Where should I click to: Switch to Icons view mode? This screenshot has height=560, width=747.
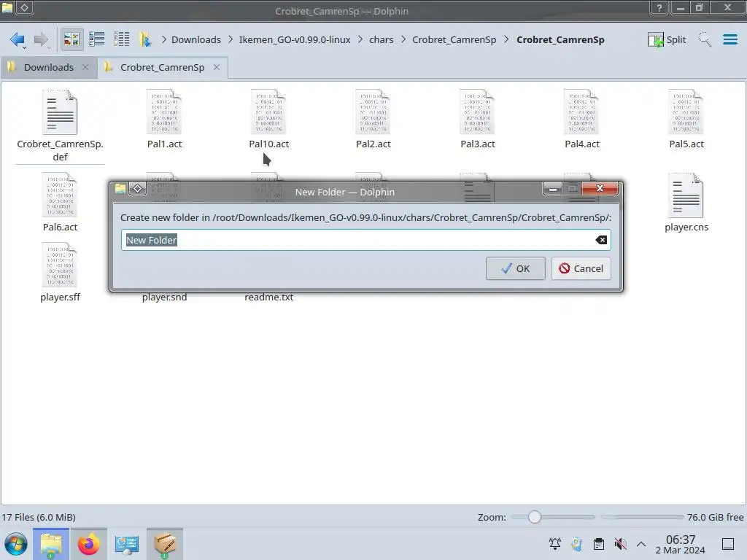[71, 39]
